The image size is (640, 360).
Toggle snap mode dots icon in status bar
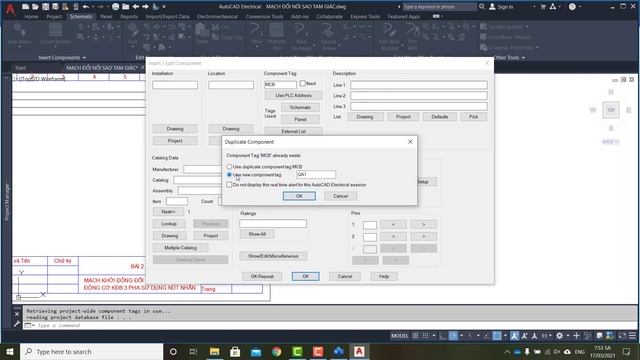425,336
